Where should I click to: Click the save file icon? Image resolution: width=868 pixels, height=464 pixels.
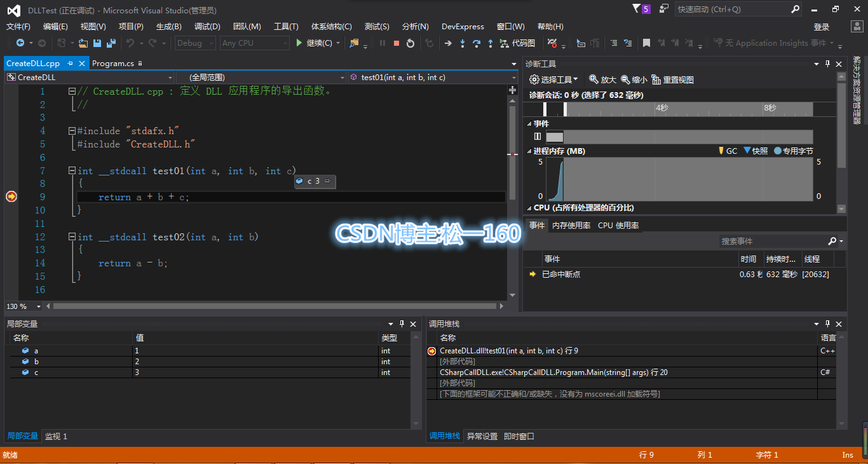[97, 43]
